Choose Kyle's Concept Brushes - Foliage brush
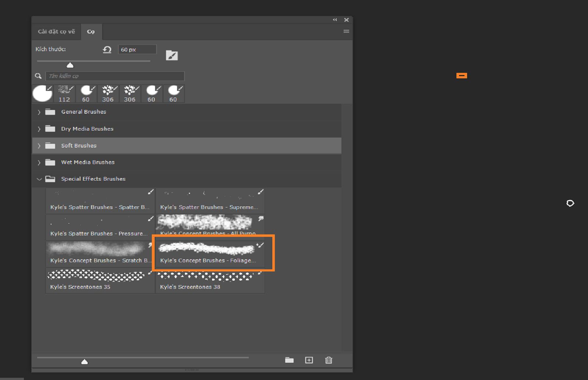The height and width of the screenshot is (380, 588). coord(210,254)
